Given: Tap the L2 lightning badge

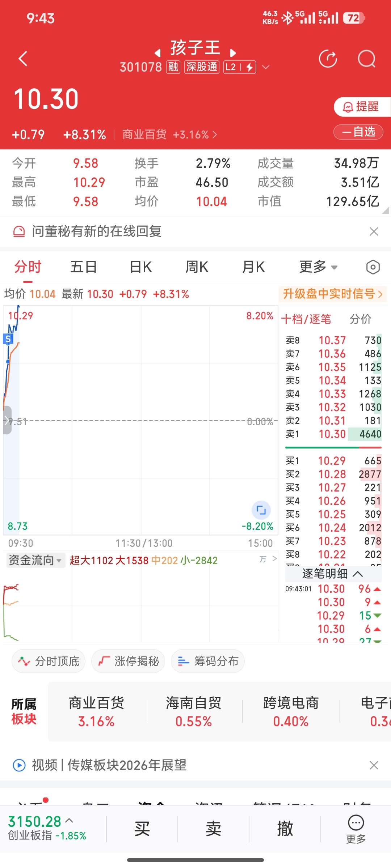Looking at the screenshot, I should [240, 67].
